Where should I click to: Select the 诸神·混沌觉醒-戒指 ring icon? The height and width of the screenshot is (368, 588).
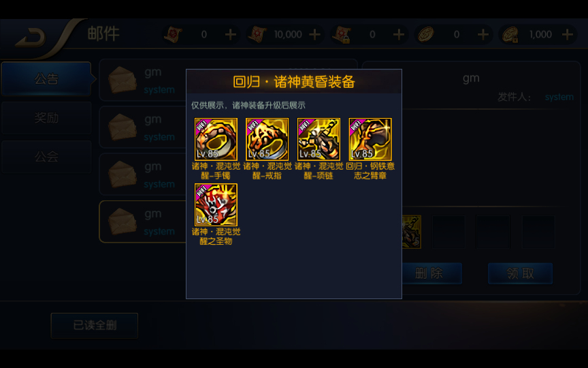[267, 139]
